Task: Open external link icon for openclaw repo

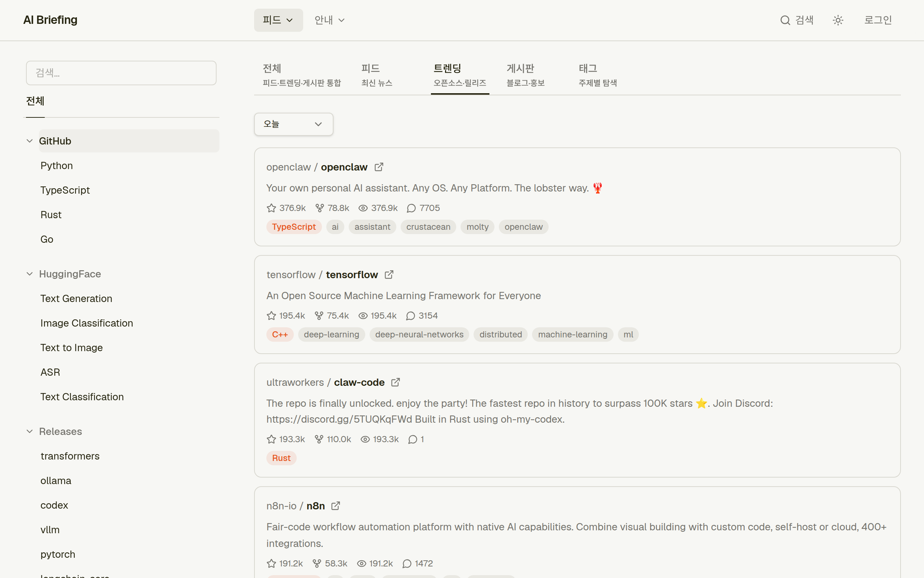Action: (x=379, y=167)
